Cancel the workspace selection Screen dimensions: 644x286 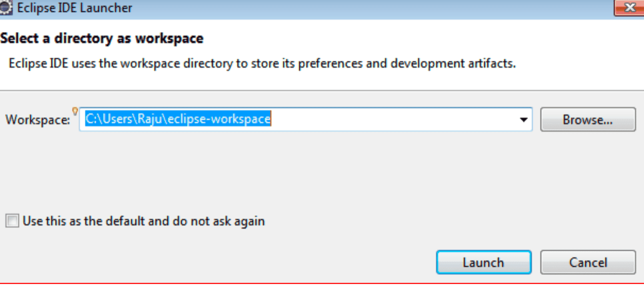[x=588, y=262]
